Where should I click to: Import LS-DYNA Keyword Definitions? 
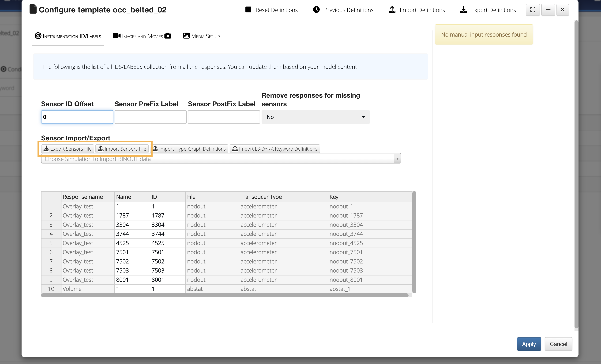[275, 149]
